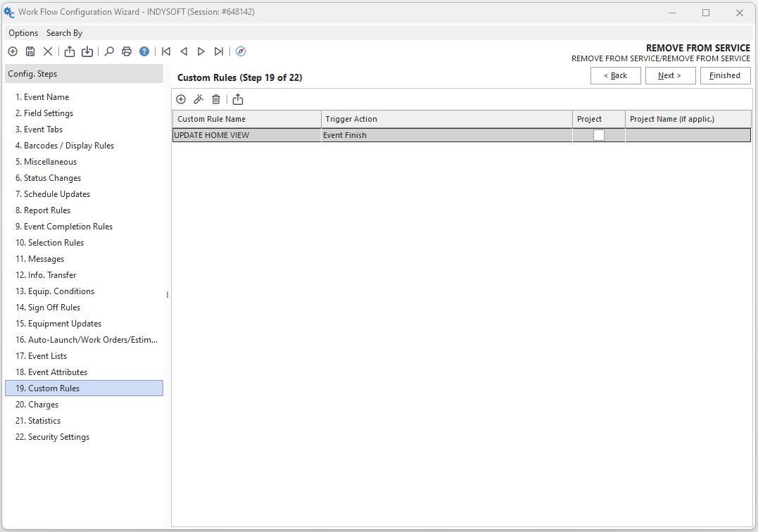Click the Project Name (if applic.) column header
The width and height of the screenshot is (758, 532).
pyautogui.click(x=688, y=119)
